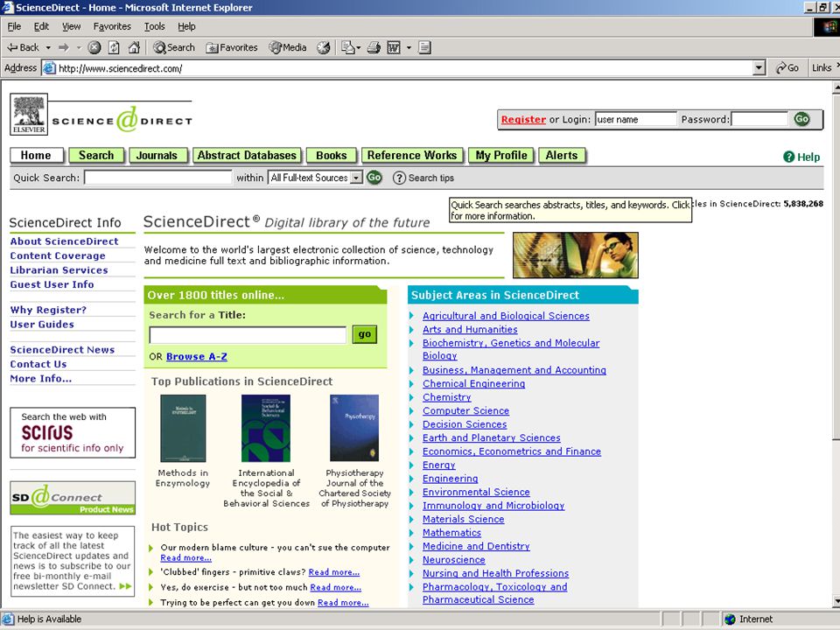Print the page using the printer icon
This screenshot has height=630, width=840.
(374, 47)
